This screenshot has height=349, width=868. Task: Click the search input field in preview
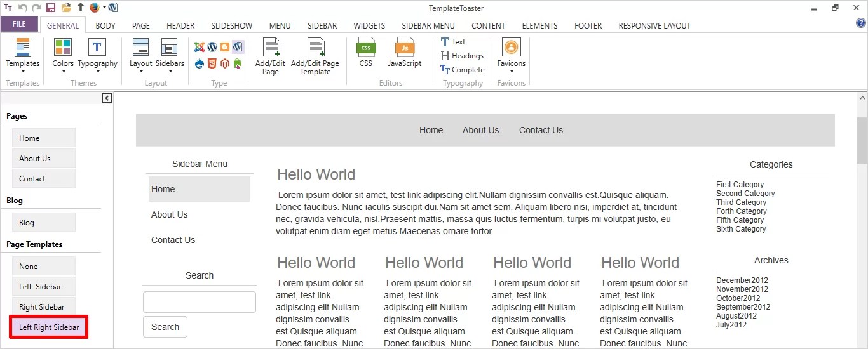click(200, 302)
